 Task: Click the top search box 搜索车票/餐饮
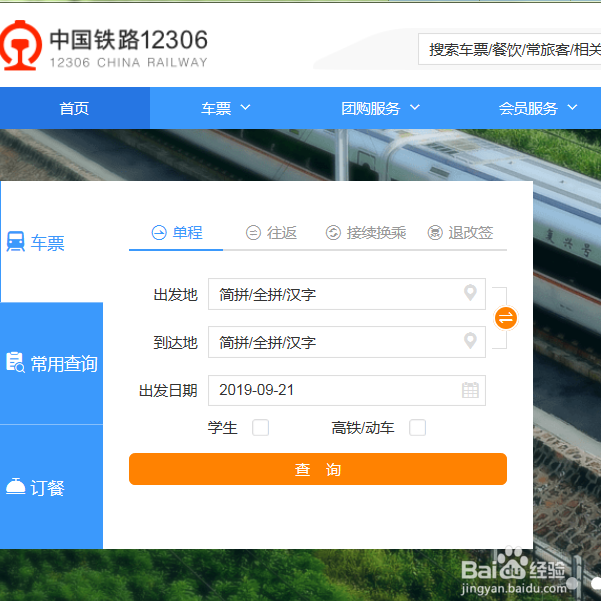click(510, 49)
